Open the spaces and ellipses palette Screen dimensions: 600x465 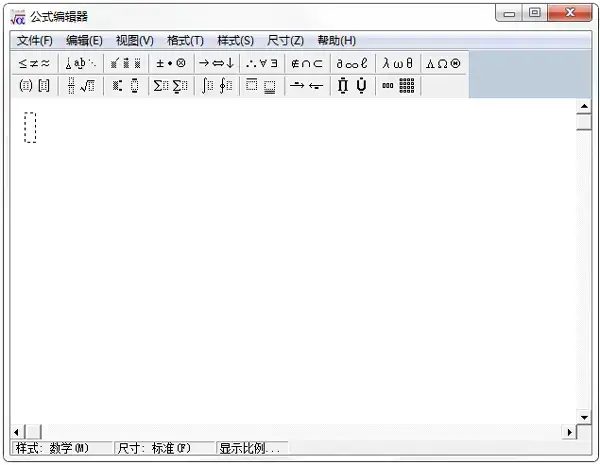coord(80,64)
